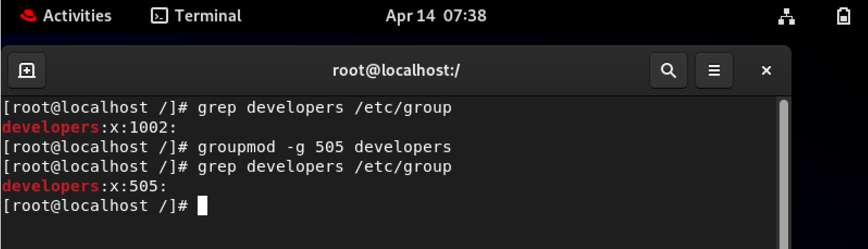Click the empty terminal area below the prompt
The width and height of the screenshot is (868, 249).
click(388, 233)
